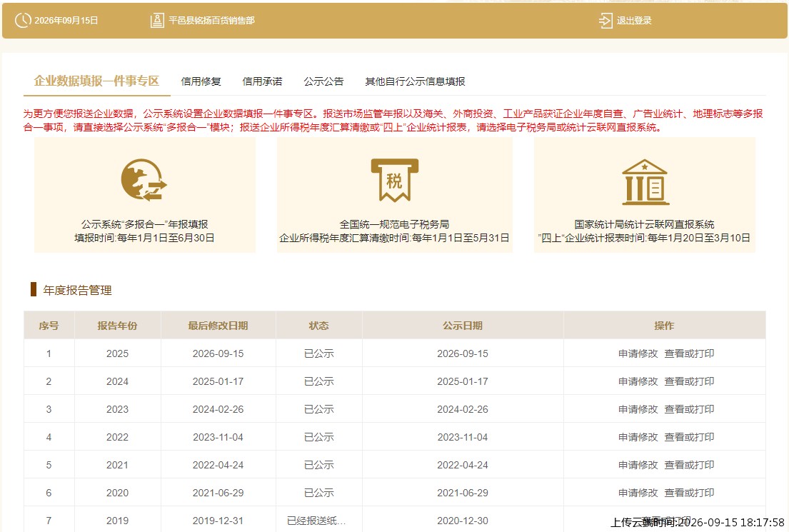The image size is (789, 532).
Task: Click last modified date 2024-02-26
Action: tap(218, 409)
